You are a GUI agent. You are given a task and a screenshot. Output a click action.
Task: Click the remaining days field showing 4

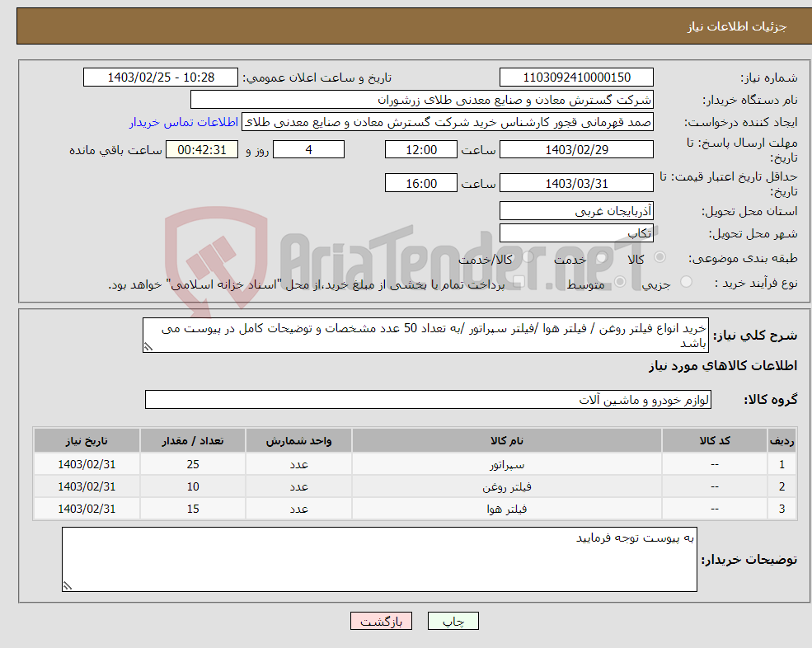(308, 150)
